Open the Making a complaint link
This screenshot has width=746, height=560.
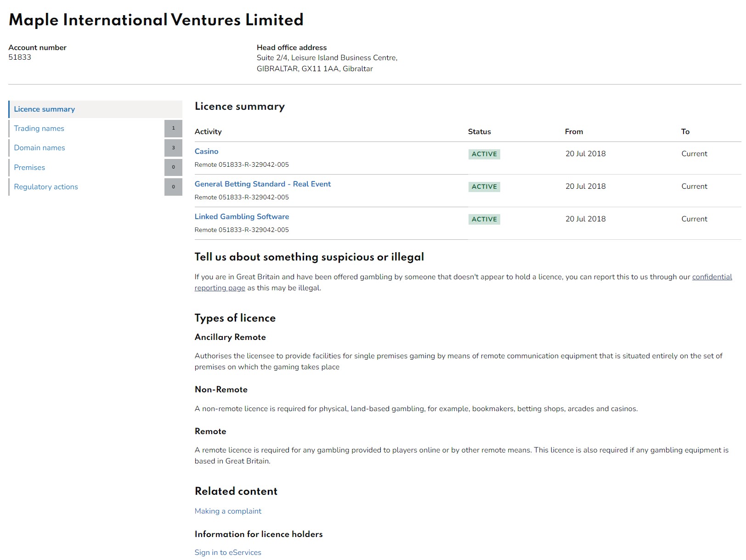click(x=228, y=511)
